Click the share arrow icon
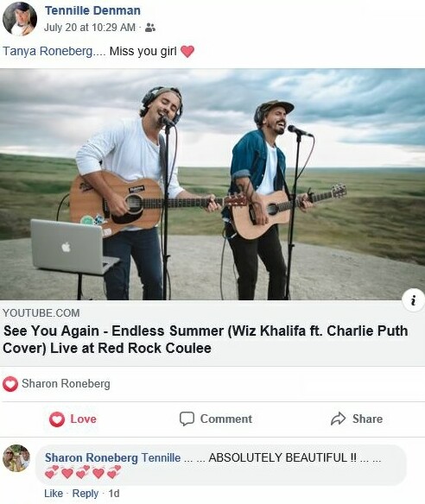 pyautogui.click(x=338, y=419)
